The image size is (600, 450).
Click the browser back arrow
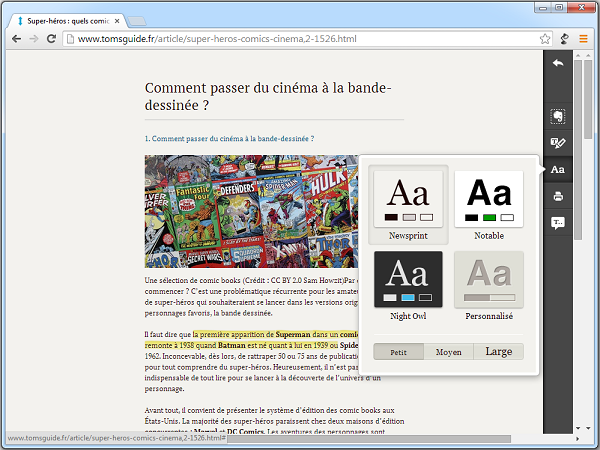click(x=16, y=39)
